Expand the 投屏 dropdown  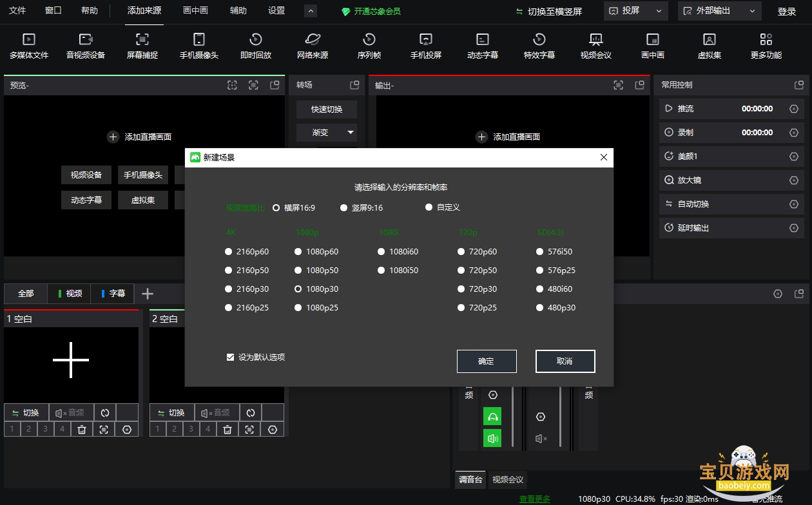click(635, 11)
